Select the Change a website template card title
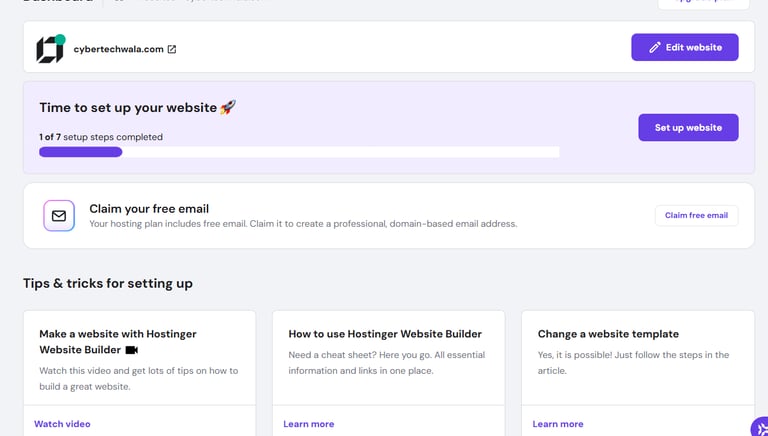768x436 pixels. click(x=608, y=334)
